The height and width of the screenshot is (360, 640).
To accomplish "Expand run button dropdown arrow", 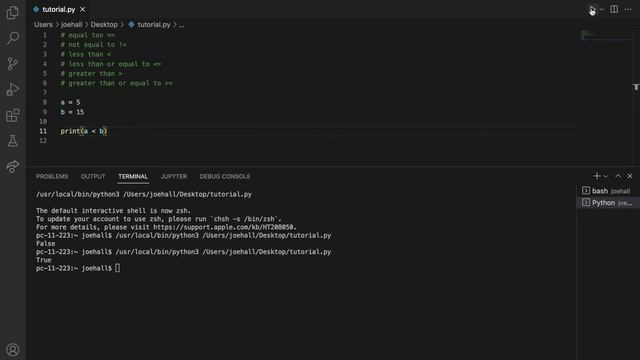I will [602, 9].
